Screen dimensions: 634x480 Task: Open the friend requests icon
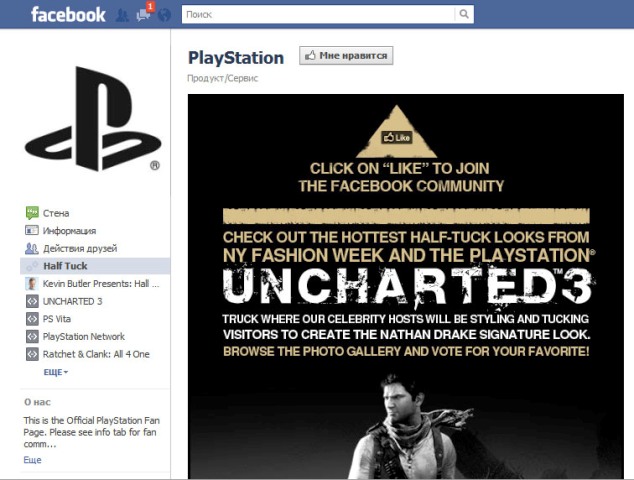click(122, 15)
